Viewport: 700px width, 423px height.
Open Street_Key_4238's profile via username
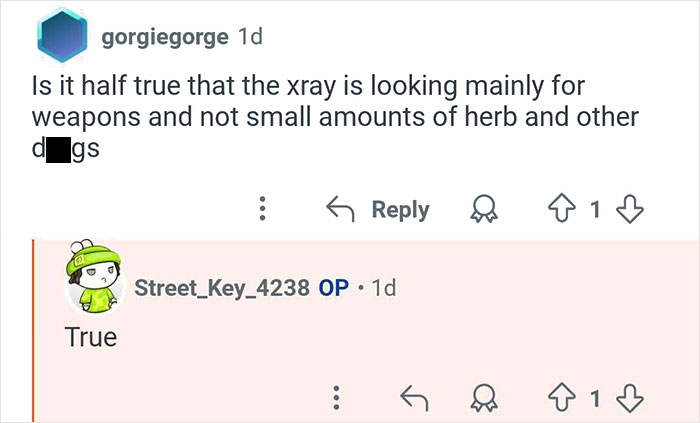tap(222, 288)
